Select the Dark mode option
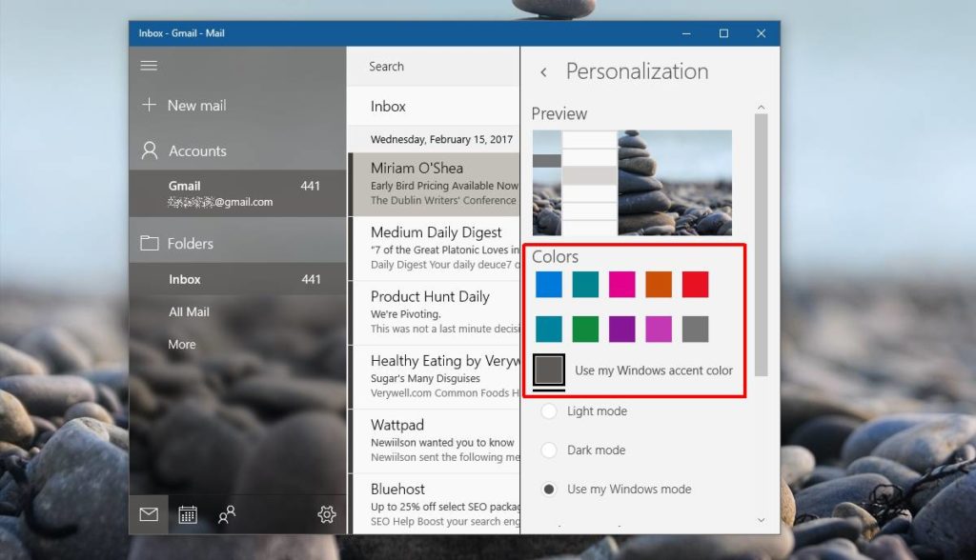The width and height of the screenshot is (976, 560). pos(549,450)
